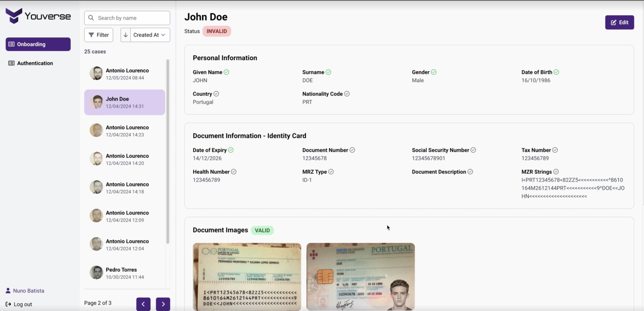The height and width of the screenshot is (311, 644).
Task: Click the search magnifier icon
Action: coord(91,18)
